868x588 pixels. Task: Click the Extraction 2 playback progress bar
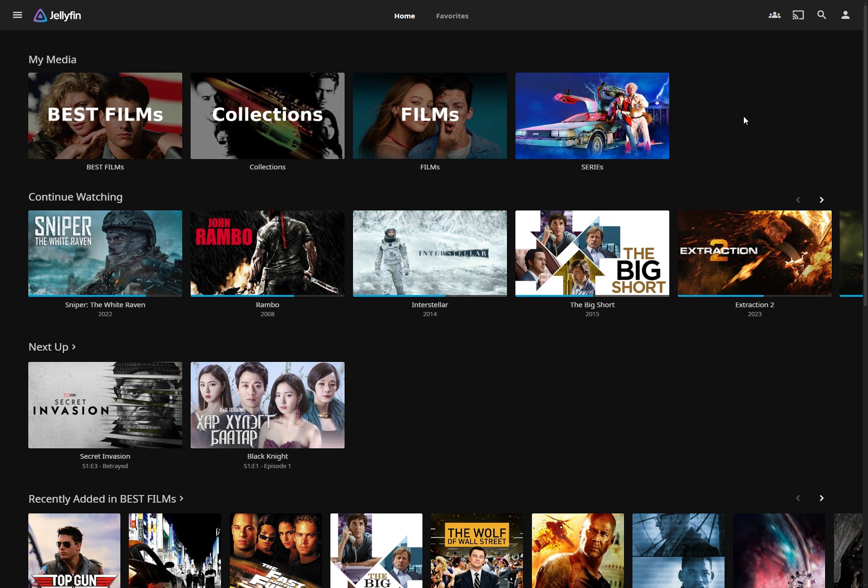point(755,295)
